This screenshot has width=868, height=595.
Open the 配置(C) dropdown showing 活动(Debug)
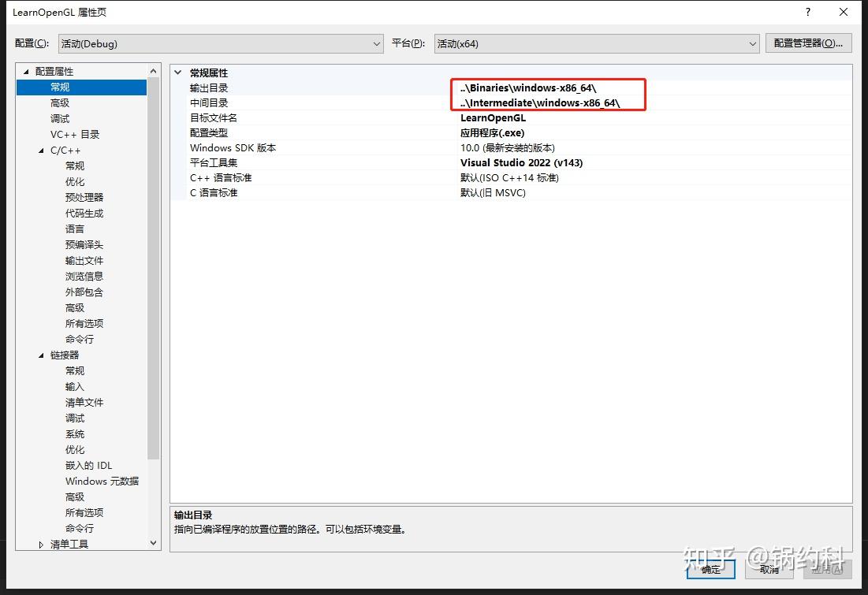[221, 43]
